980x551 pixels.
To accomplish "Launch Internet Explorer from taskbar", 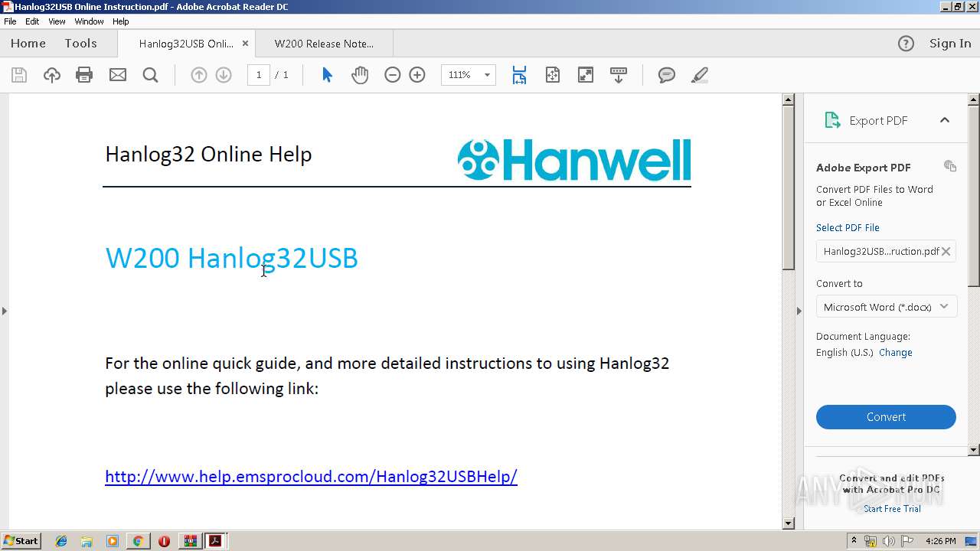I will [61, 541].
